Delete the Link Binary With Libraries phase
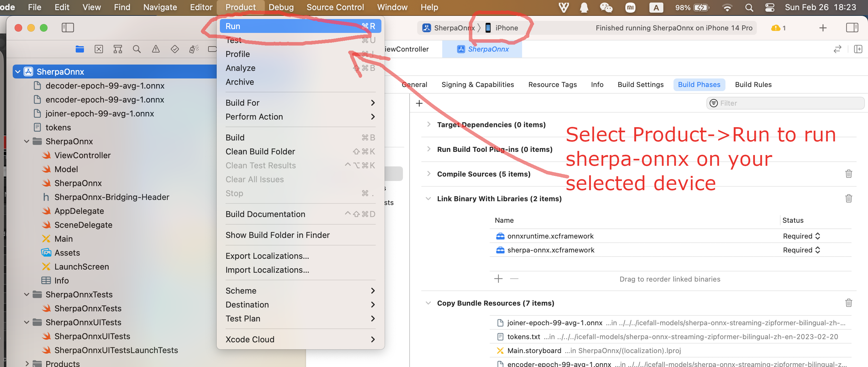 [x=848, y=198]
